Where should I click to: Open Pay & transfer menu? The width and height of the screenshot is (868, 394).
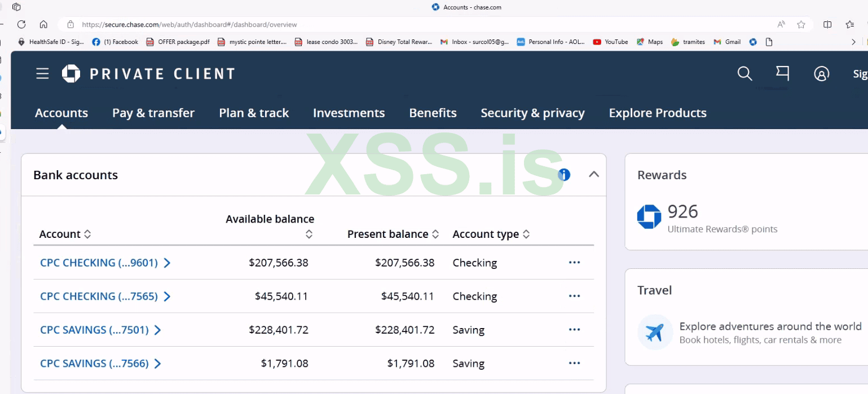(x=153, y=113)
